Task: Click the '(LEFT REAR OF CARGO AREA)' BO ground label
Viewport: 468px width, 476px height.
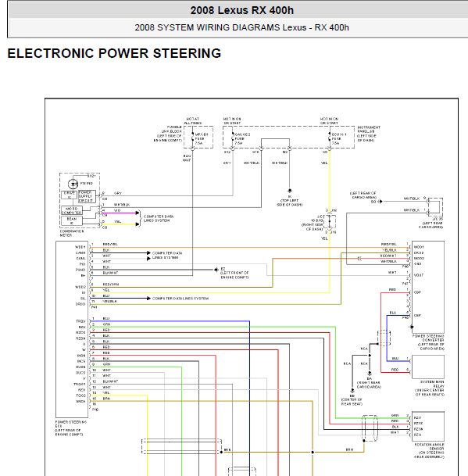Action: click(x=363, y=195)
